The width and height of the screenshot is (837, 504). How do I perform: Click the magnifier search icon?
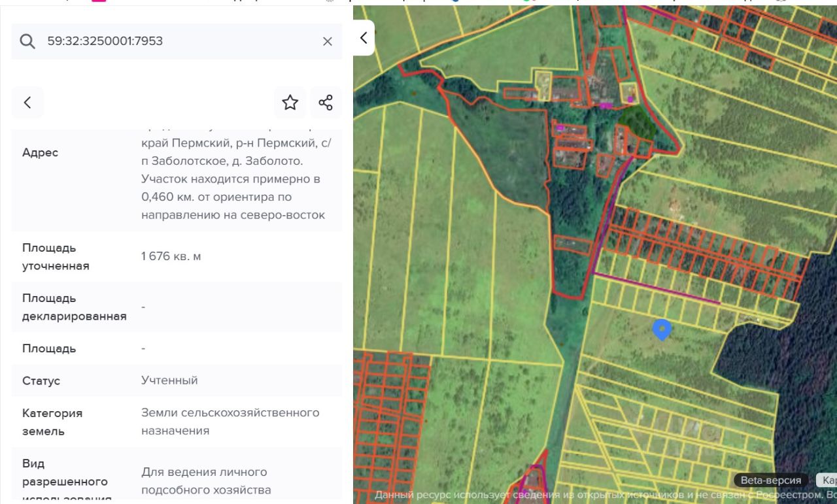[27, 41]
